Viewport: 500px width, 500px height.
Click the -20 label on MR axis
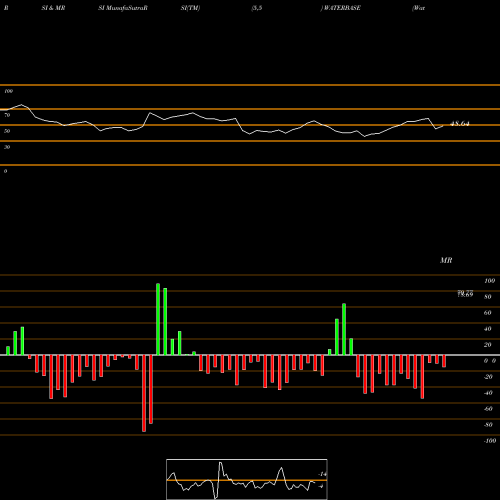488,377
